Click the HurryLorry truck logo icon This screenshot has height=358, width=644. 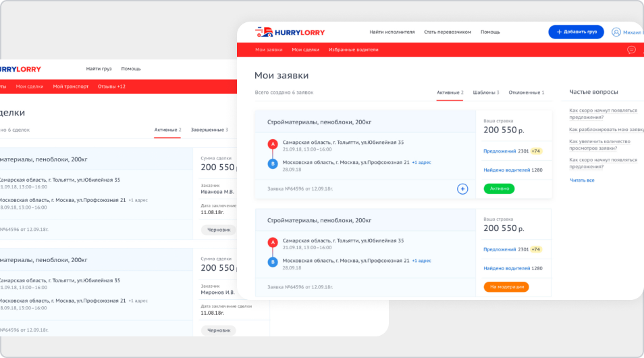tap(263, 32)
